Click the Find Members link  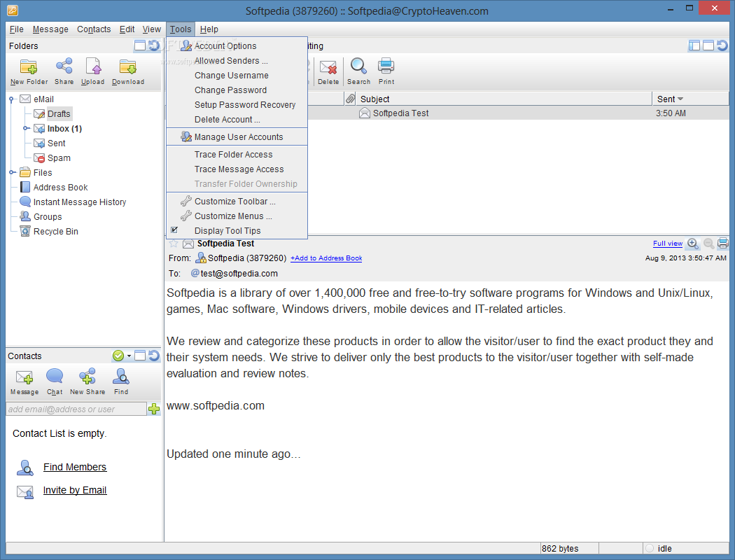click(75, 467)
